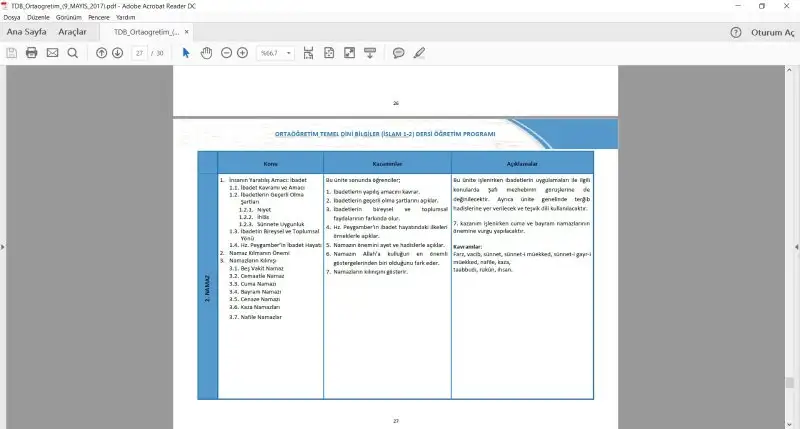Close the TDB_Ortaogretim document tab
800x429 pixels.
187,32
